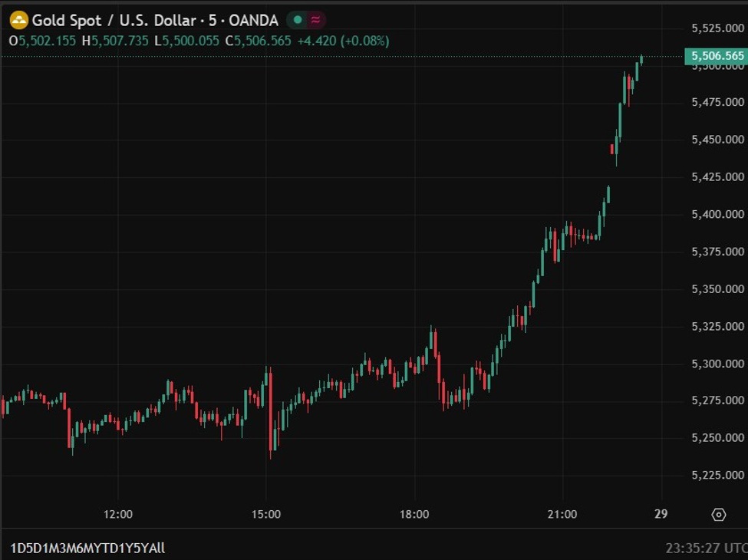748x560 pixels.
Task: Click the 5,475.000 price axis label
Action: coord(717,102)
